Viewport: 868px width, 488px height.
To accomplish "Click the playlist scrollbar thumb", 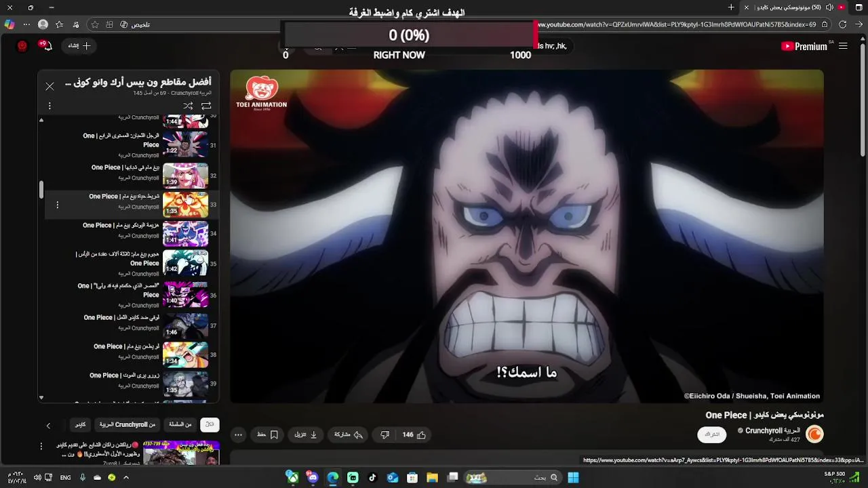I will (41, 190).
